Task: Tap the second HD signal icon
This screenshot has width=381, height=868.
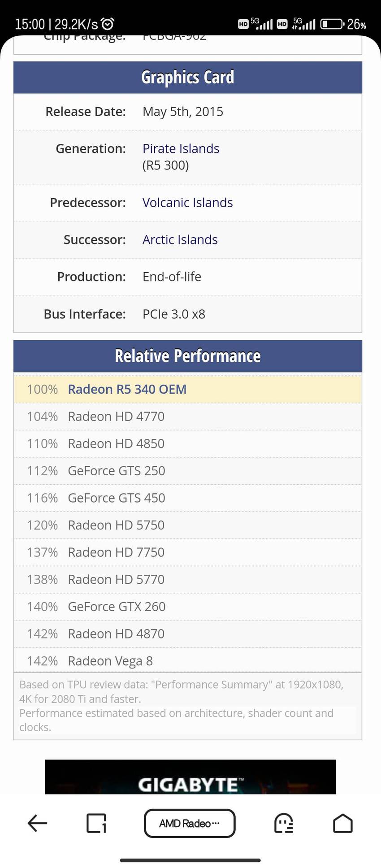Action: point(282,24)
